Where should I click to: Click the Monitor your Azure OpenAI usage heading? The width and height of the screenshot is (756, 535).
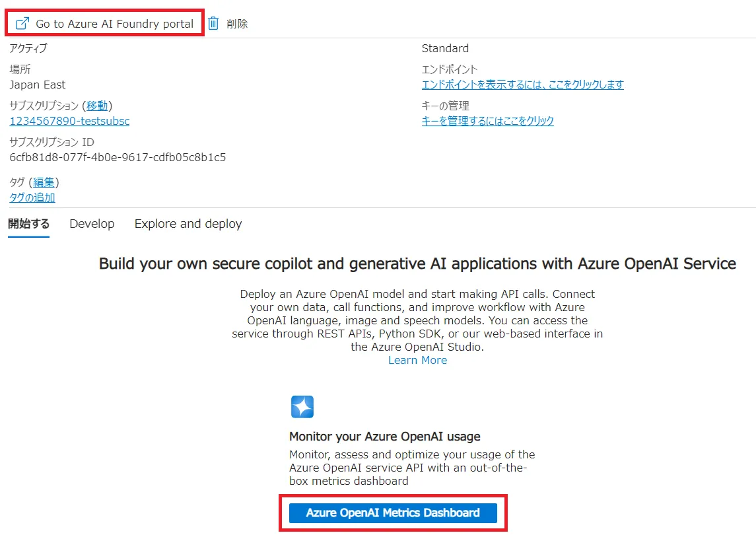click(x=385, y=437)
